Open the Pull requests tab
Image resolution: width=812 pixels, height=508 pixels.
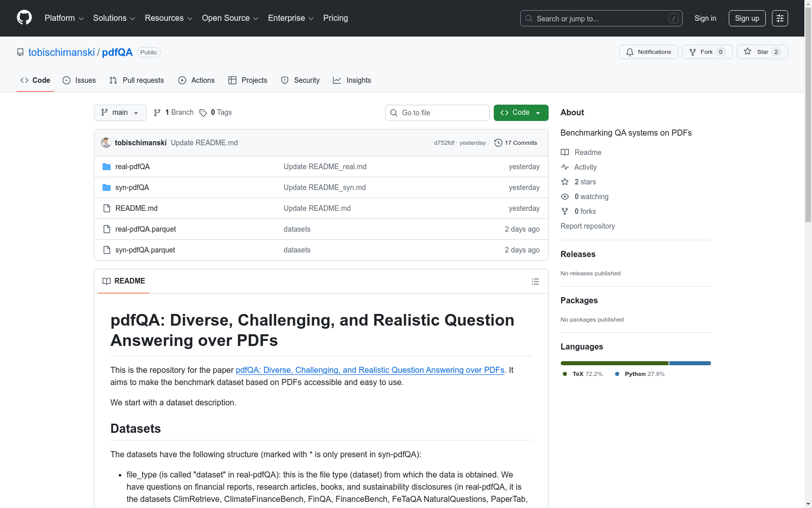(x=137, y=80)
